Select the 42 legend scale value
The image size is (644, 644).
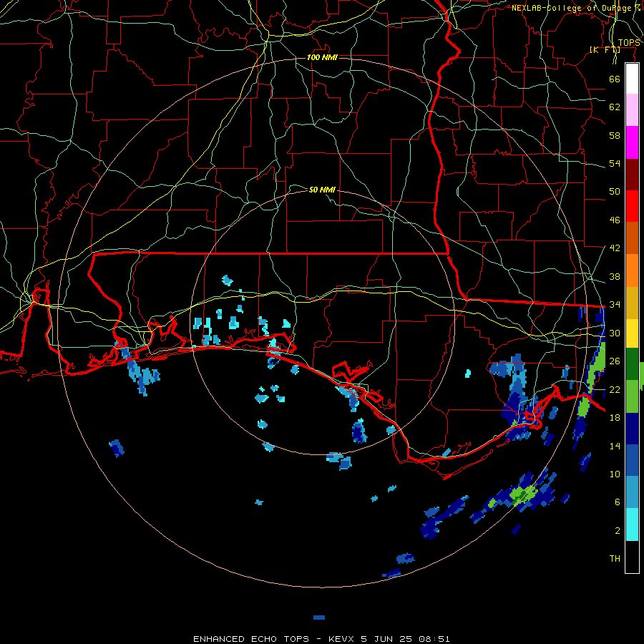[x=615, y=248]
